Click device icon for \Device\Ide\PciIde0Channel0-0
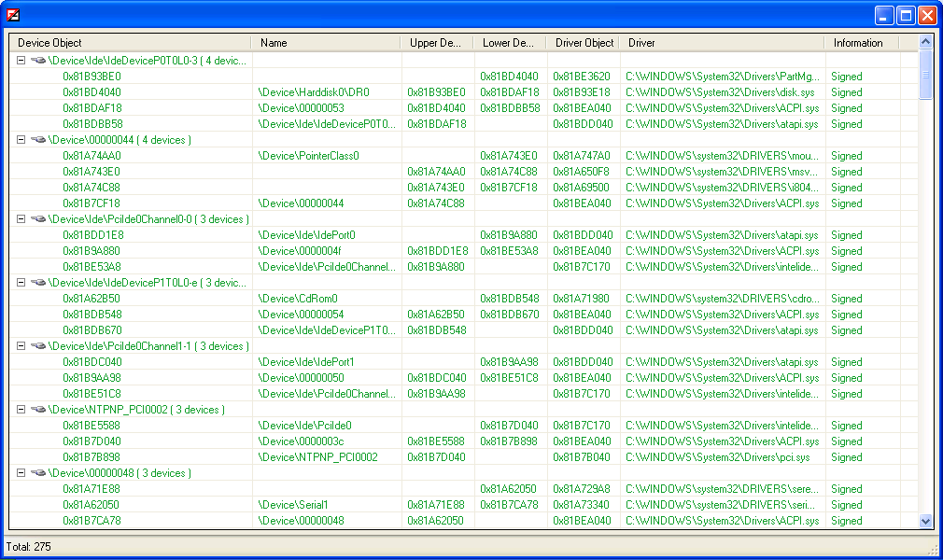This screenshot has width=943, height=560. (38, 219)
